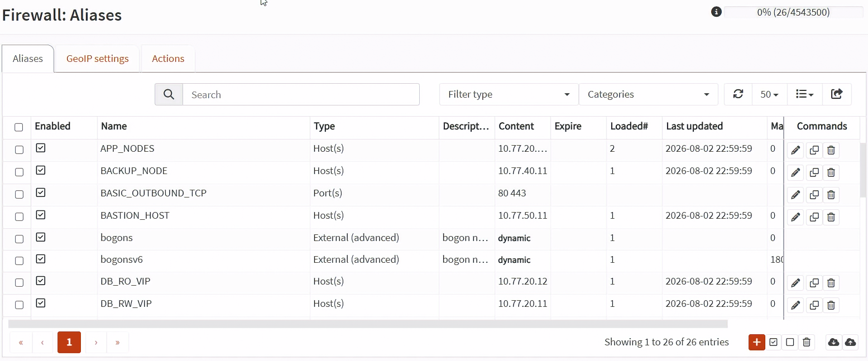The image size is (868, 361).
Task: Delete the BACKUP_NODE alias
Action: 831,172
